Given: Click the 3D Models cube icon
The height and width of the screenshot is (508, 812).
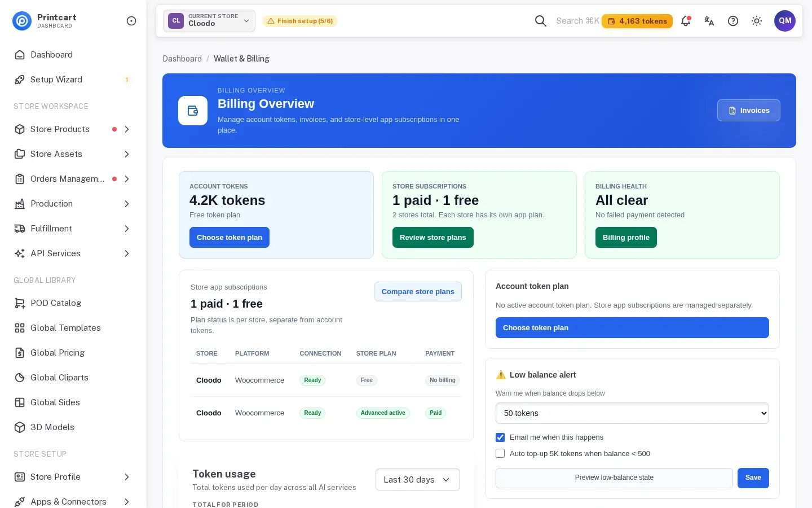Looking at the screenshot, I should point(20,427).
